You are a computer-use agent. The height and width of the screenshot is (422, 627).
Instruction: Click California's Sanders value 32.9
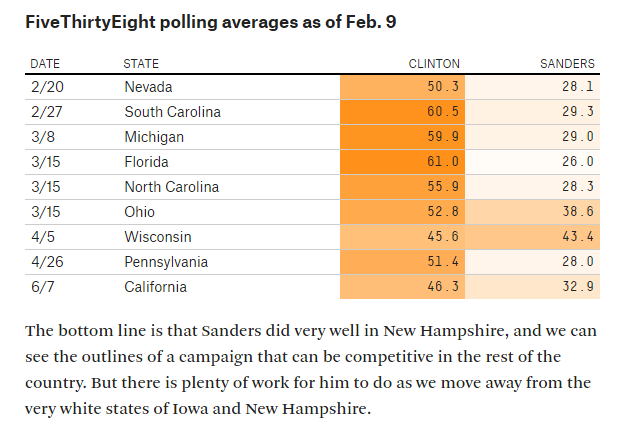click(578, 287)
